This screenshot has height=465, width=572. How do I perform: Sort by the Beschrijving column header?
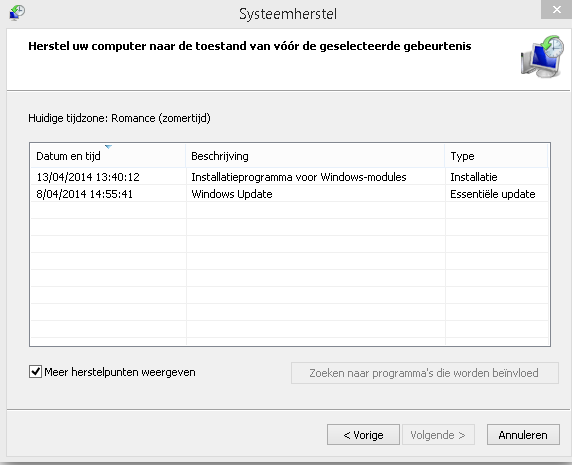tap(315, 156)
